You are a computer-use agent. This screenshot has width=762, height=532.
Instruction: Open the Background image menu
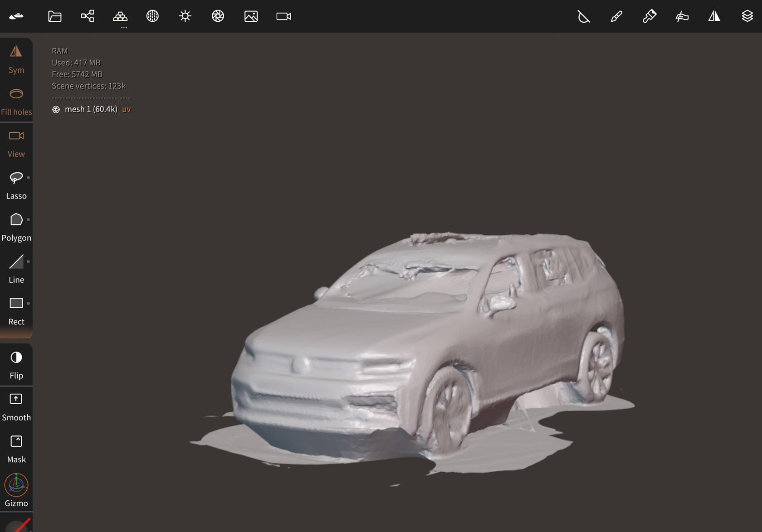pos(251,16)
